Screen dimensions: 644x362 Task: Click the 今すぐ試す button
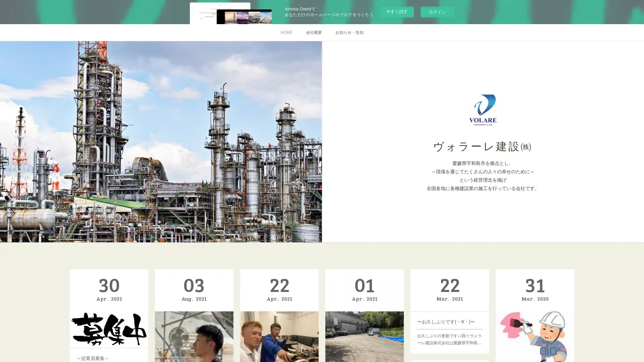[397, 12]
